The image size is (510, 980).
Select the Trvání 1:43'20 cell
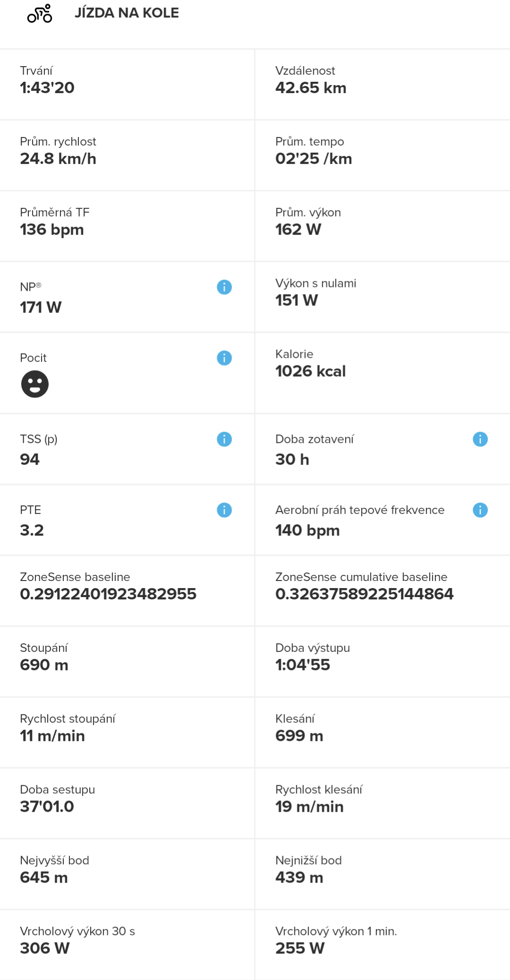click(127, 85)
